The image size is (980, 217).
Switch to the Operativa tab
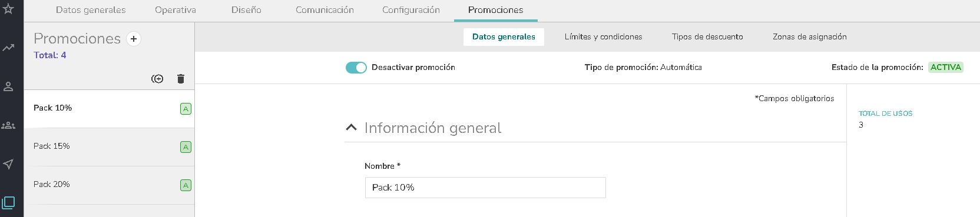[176, 10]
